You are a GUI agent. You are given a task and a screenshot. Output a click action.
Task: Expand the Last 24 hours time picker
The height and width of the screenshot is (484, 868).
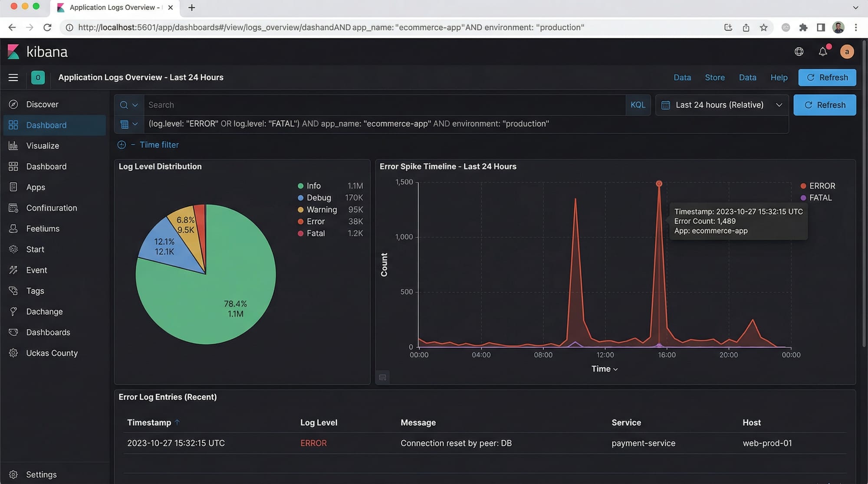(721, 105)
